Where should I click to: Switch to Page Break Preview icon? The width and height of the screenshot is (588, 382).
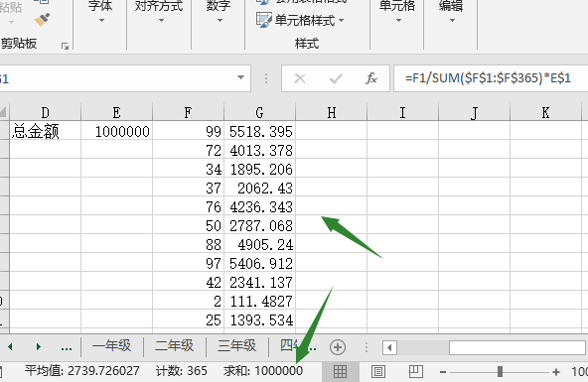tap(416, 371)
